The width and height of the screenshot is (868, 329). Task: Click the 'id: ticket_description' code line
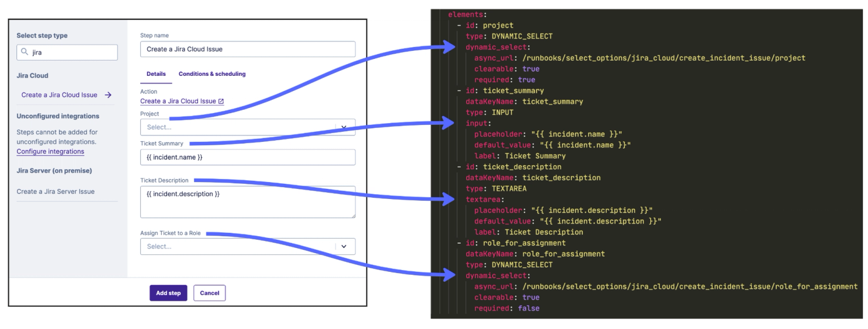[509, 167]
